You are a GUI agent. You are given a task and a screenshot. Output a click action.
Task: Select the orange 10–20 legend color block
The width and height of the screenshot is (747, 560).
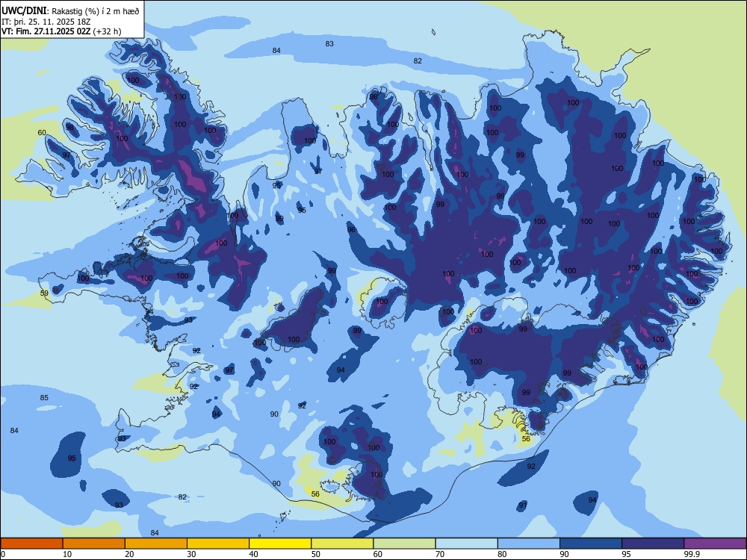[x=94, y=544]
